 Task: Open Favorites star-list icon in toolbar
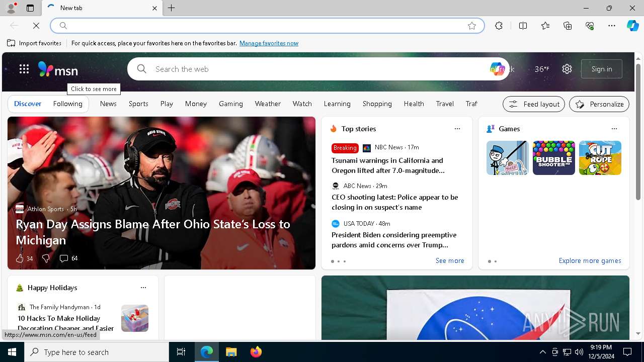tap(545, 26)
